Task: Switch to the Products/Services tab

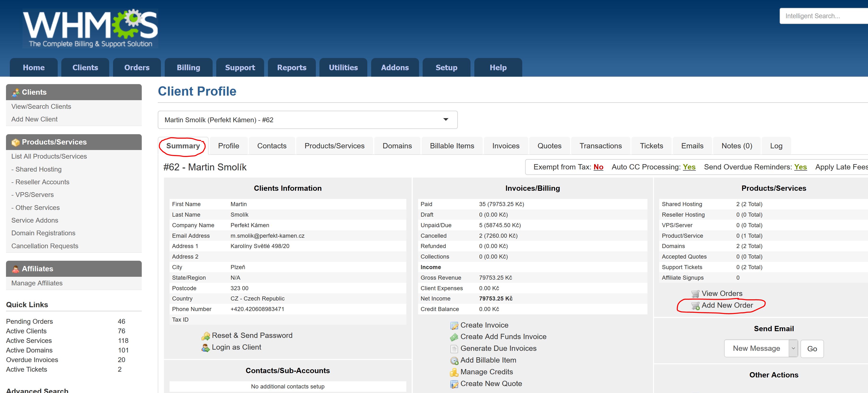Action: click(x=334, y=146)
